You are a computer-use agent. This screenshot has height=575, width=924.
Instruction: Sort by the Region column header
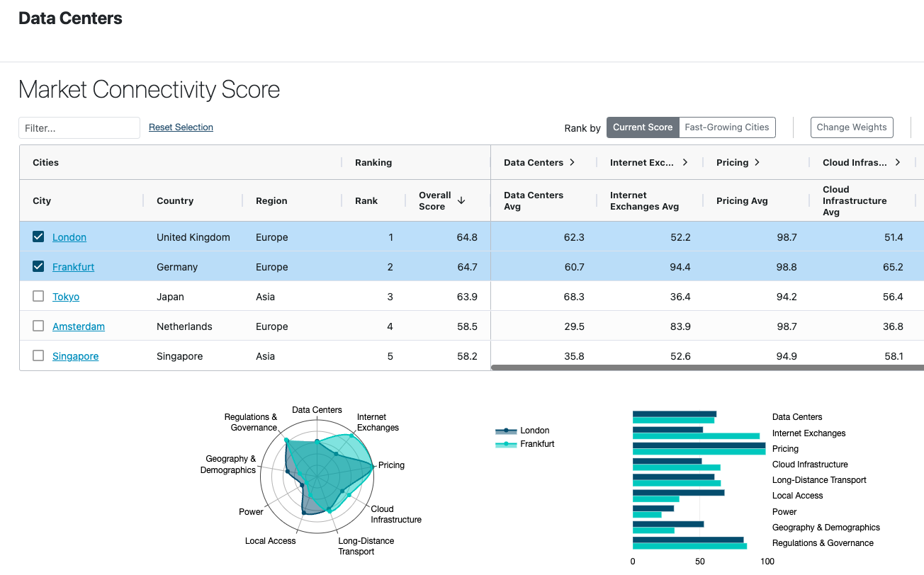[271, 200]
